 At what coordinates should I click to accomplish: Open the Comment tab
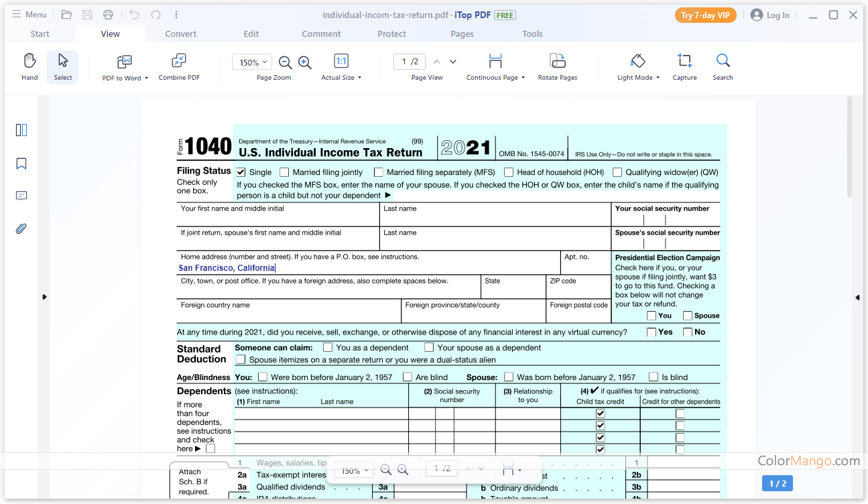pos(321,34)
